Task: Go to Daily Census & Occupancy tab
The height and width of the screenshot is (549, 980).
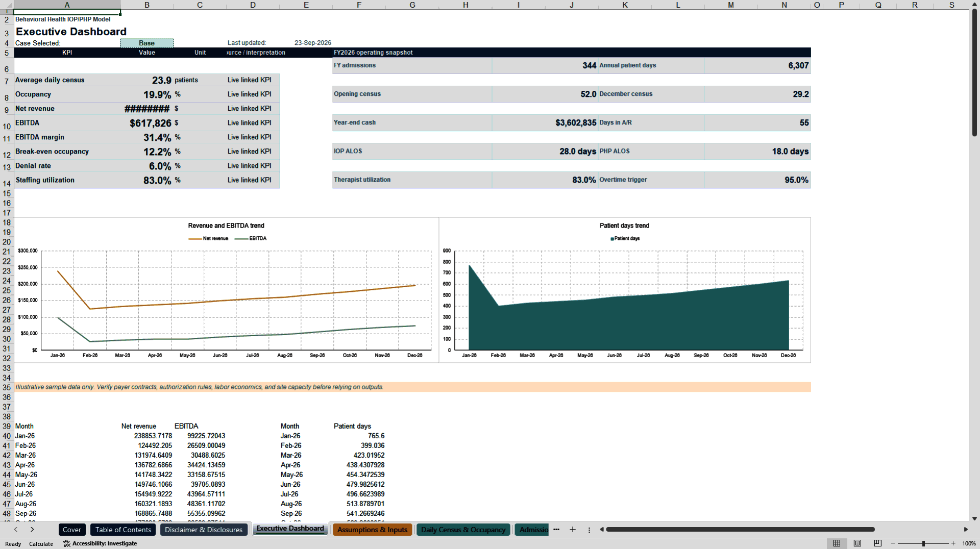Action: [x=463, y=530]
